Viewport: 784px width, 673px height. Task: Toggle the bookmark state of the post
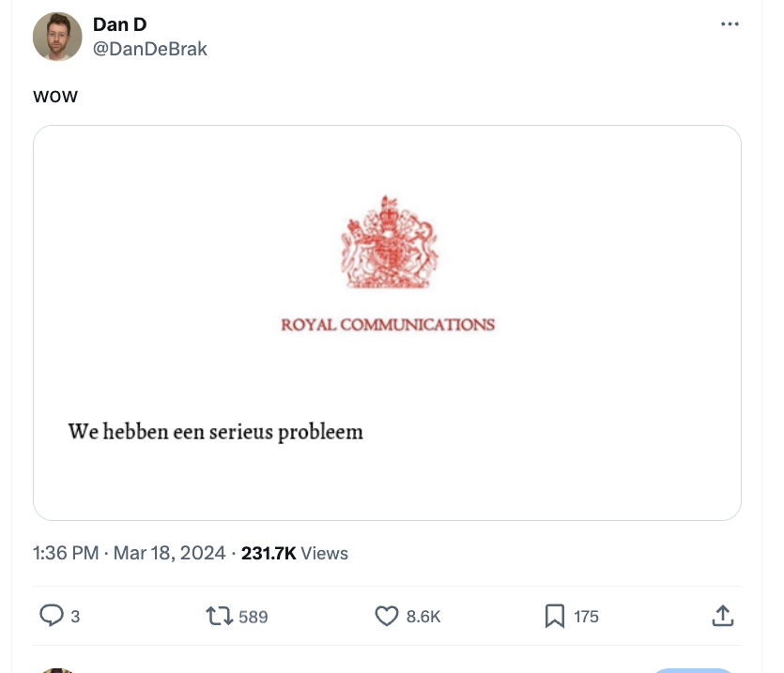pos(556,617)
